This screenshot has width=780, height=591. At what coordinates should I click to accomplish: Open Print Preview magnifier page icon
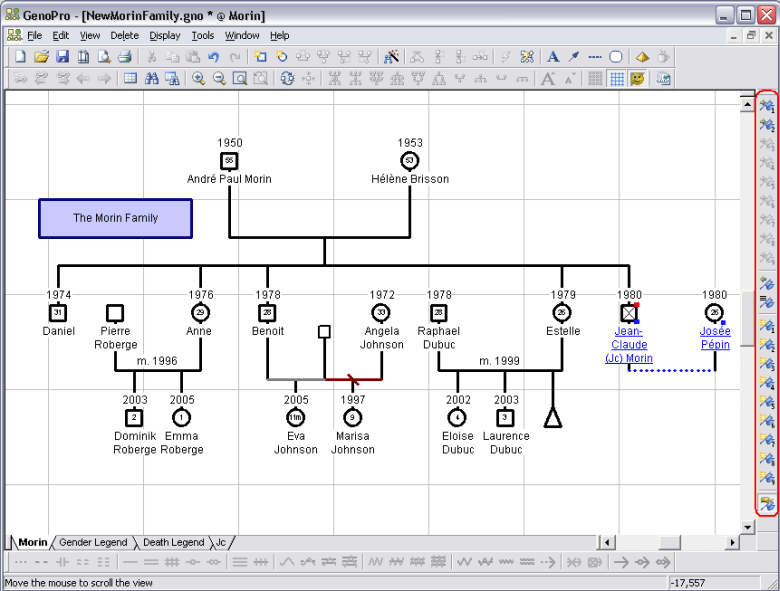click(x=104, y=57)
